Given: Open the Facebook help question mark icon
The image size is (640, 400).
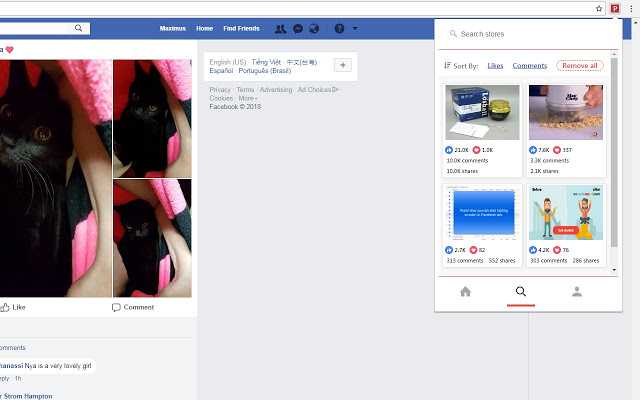Looking at the screenshot, I should point(339,29).
